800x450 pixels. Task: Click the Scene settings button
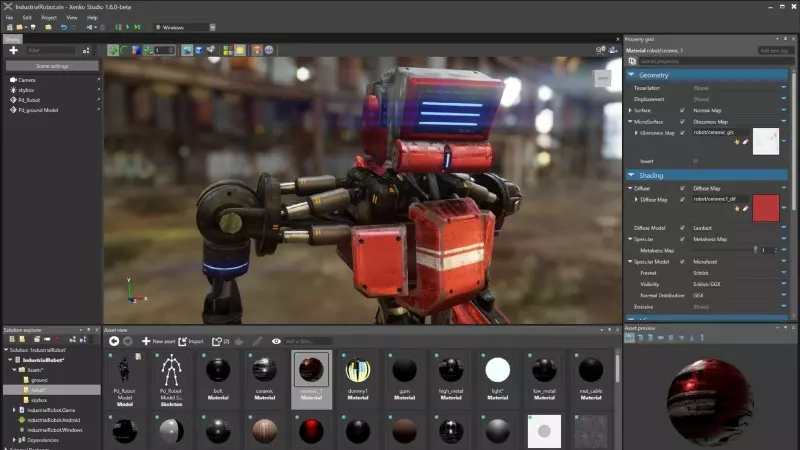tap(52, 66)
